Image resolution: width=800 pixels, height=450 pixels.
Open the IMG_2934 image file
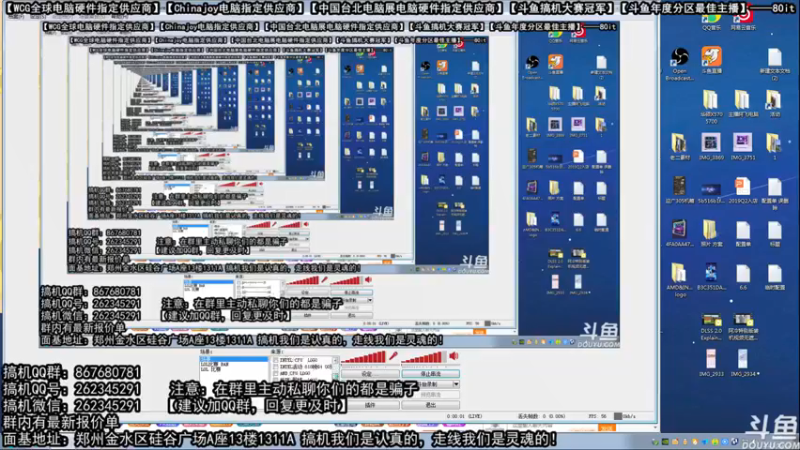744,363
